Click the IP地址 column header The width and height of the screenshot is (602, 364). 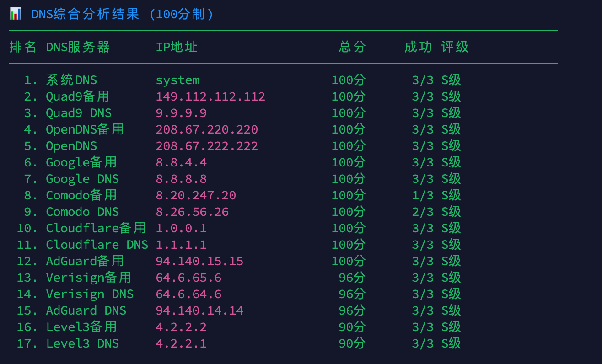pos(177,47)
